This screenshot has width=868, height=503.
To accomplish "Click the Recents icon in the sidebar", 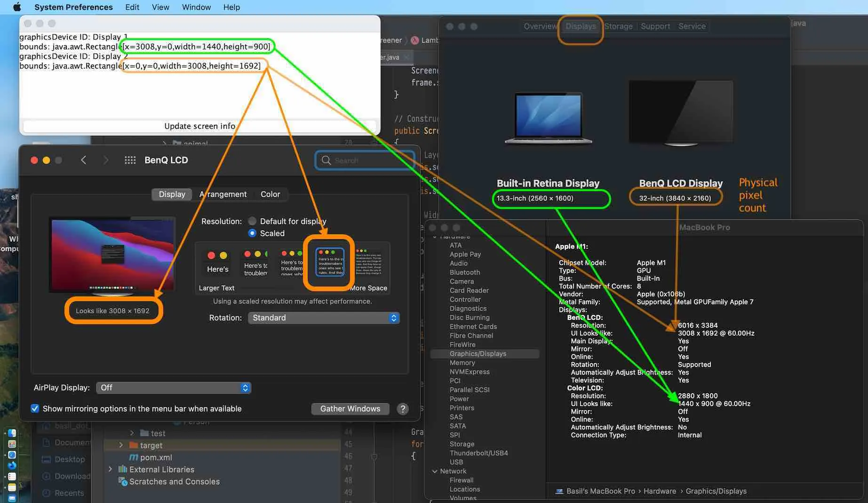I will pos(46,493).
